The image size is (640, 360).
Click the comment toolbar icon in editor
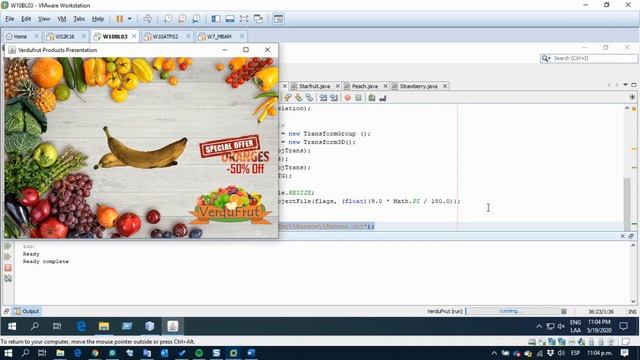pos(372,98)
